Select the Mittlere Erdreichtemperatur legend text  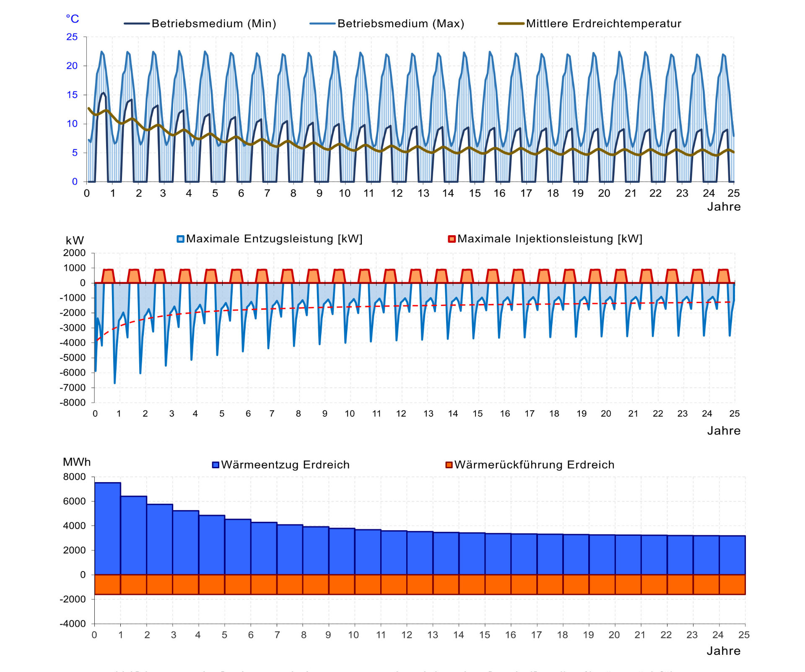pos(603,23)
